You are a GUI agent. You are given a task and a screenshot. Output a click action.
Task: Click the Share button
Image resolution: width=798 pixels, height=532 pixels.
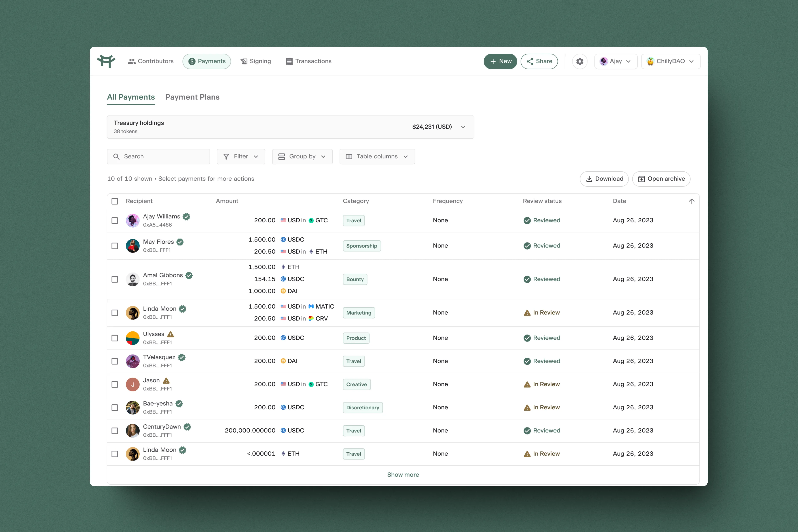(x=539, y=62)
